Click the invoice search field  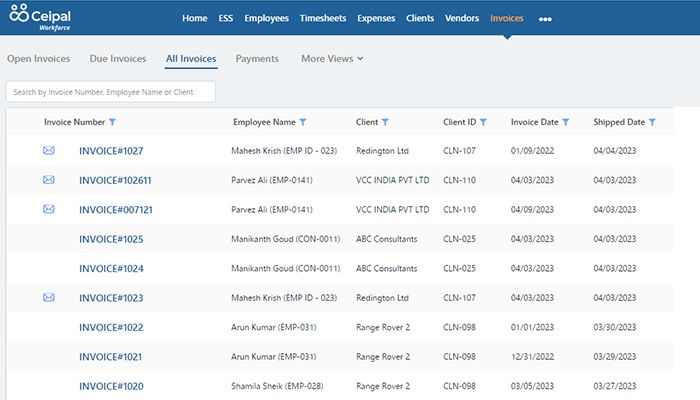coord(110,92)
